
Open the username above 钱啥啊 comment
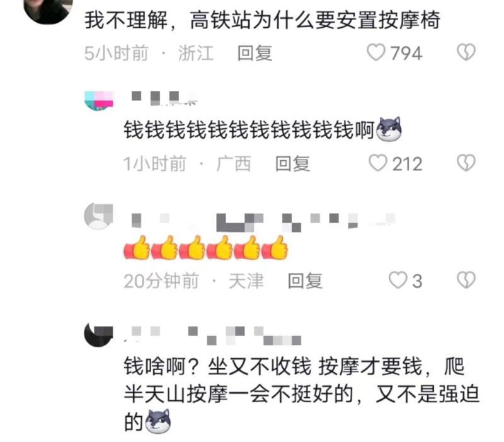213,335
